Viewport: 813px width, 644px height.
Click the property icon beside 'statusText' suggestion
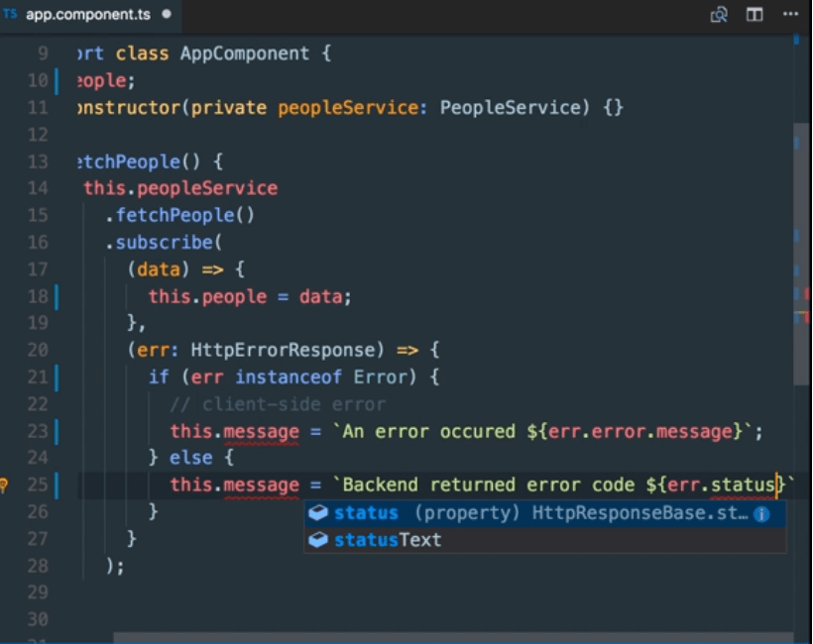318,540
